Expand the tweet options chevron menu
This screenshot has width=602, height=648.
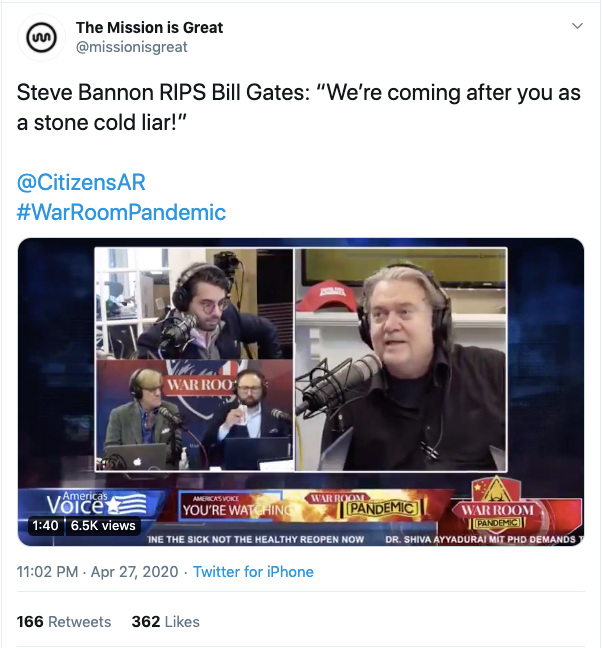(x=577, y=26)
